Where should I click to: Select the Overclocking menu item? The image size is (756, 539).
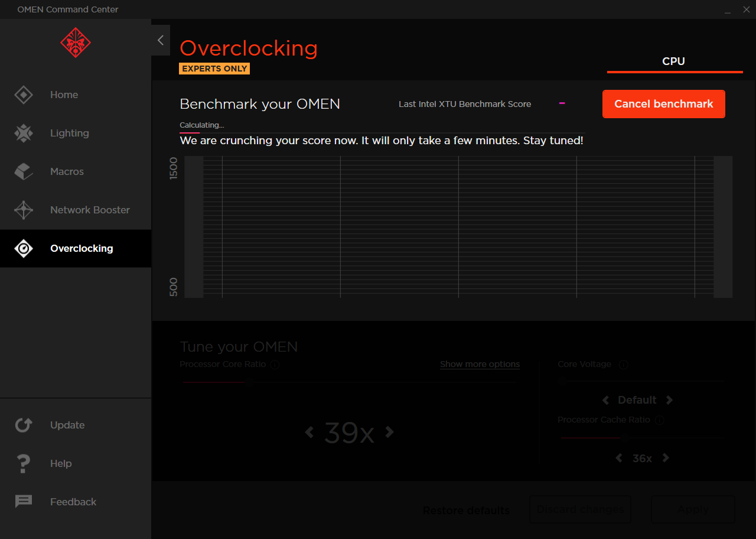[76, 248]
